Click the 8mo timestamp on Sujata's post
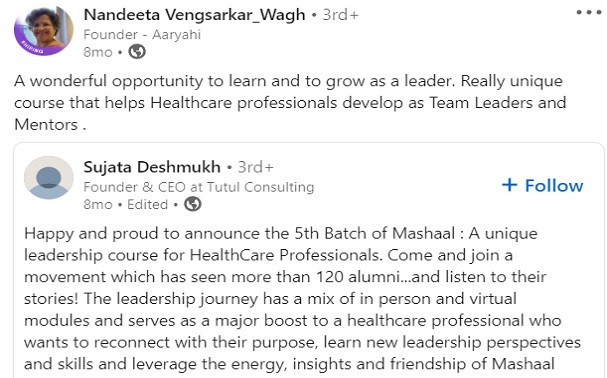Image resolution: width=607 pixels, height=378 pixels. pos(98,204)
